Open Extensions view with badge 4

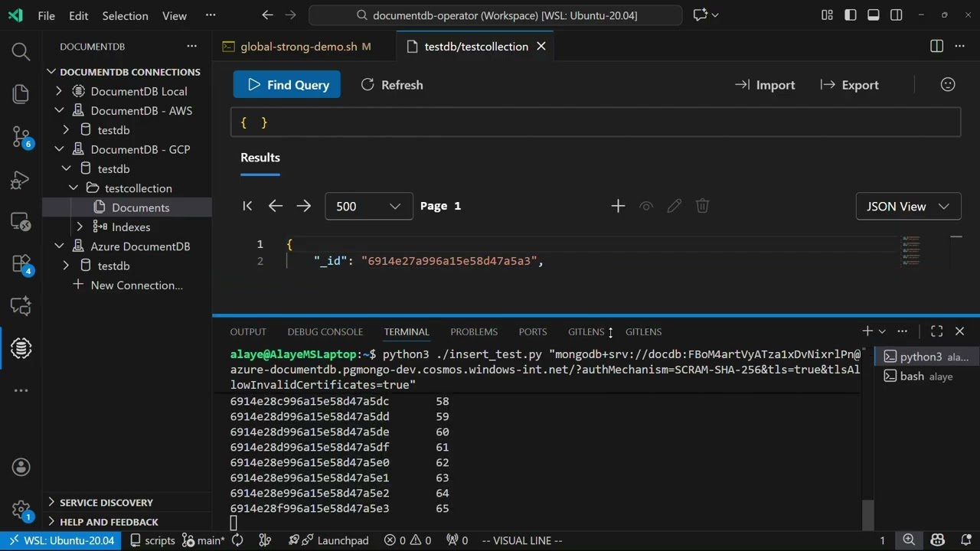click(x=21, y=265)
